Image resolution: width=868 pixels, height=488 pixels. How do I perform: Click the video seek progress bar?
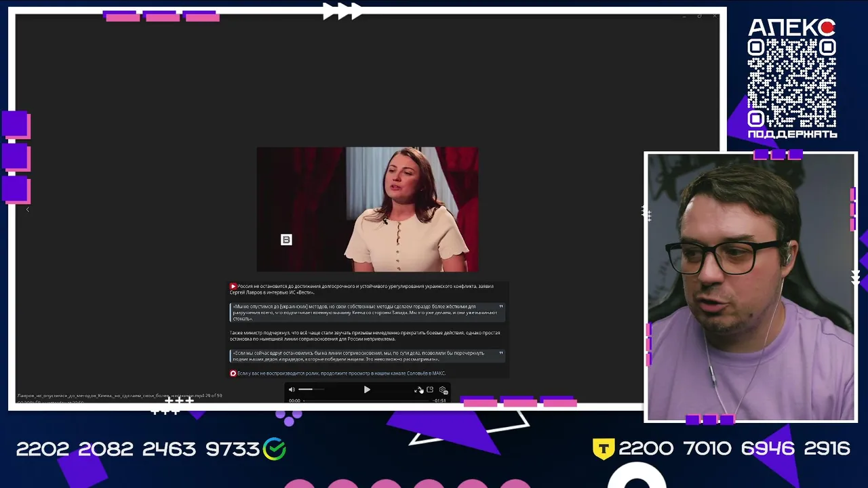click(x=368, y=401)
